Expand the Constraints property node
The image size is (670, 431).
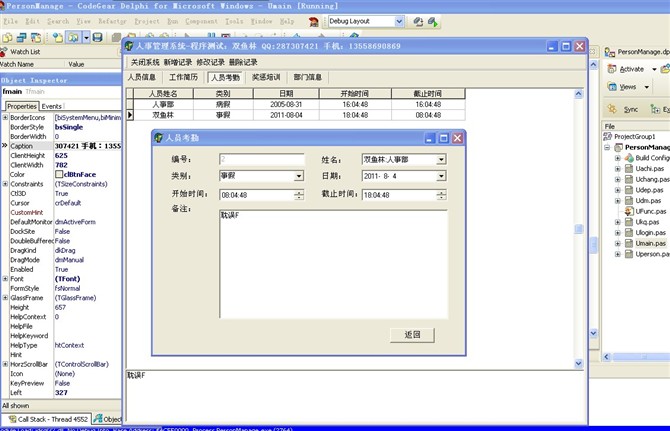pos(5,184)
